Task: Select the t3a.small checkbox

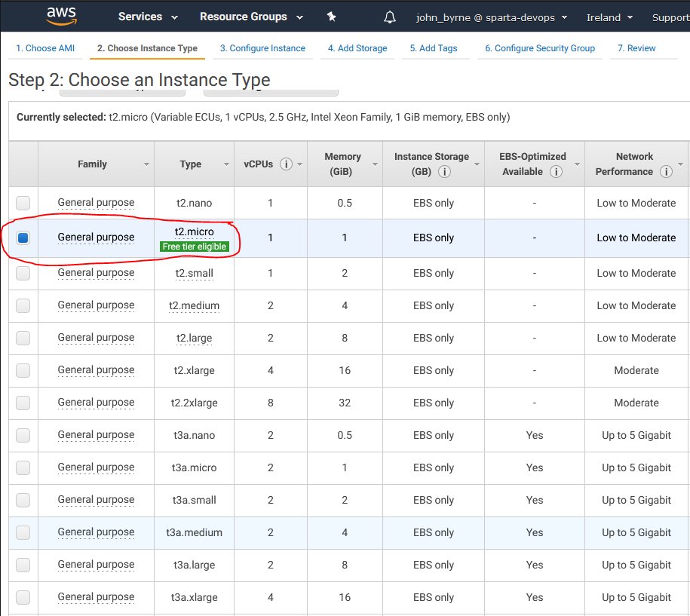Action: tap(23, 500)
